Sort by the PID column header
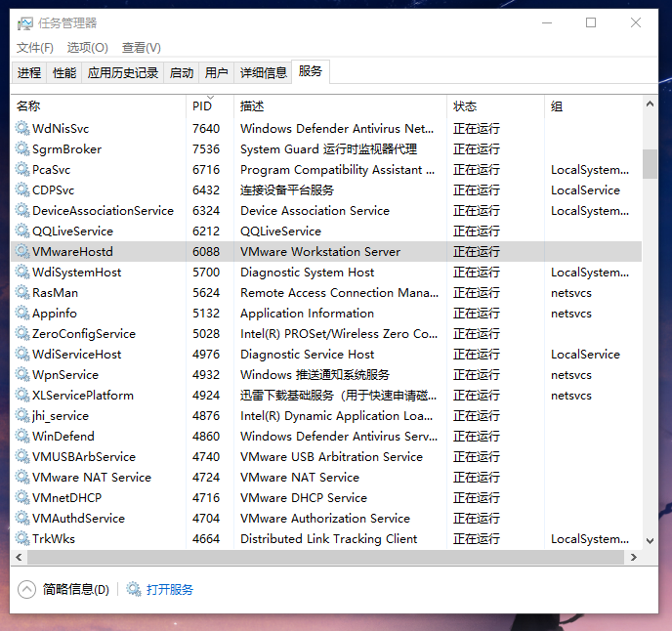The height and width of the screenshot is (631, 672). (x=210, y=105)
